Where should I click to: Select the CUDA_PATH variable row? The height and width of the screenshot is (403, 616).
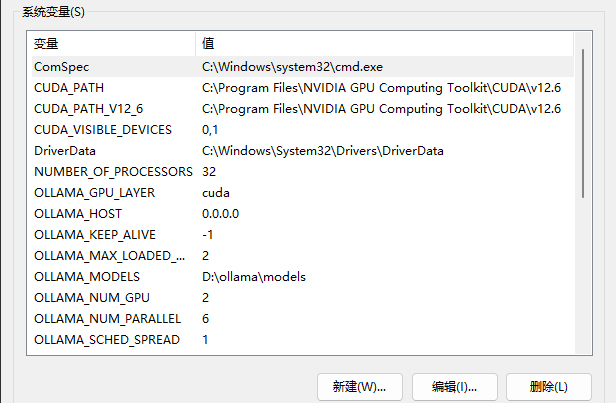[x=302, y=88]
